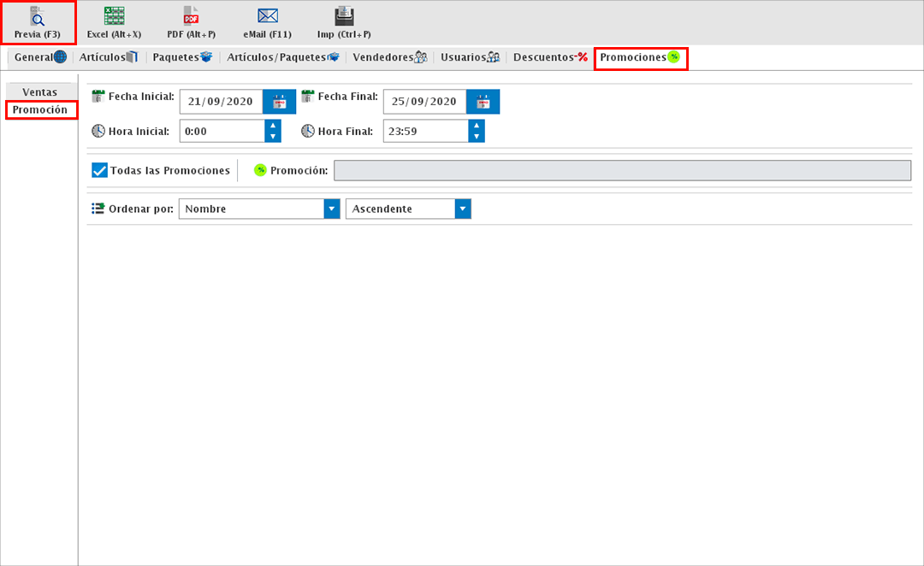
Task: Select Ventas in the left sidebar
Action: click(x=40, y=92)
